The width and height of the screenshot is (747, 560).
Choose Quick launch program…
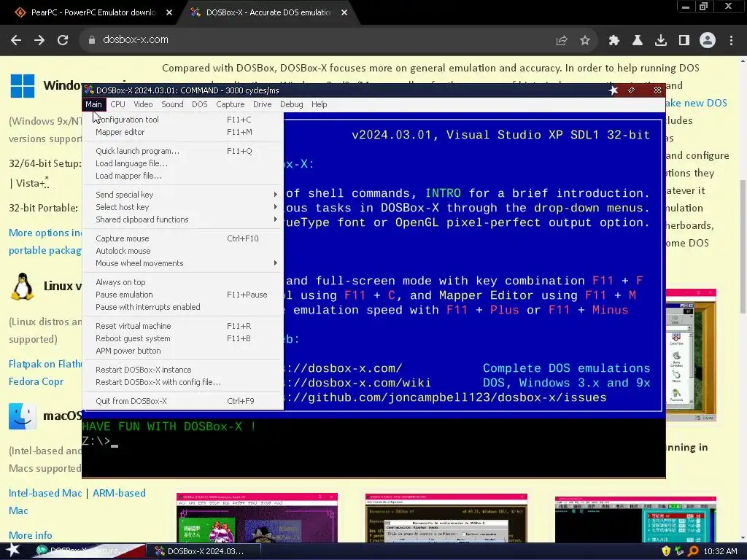click(183, 151)
